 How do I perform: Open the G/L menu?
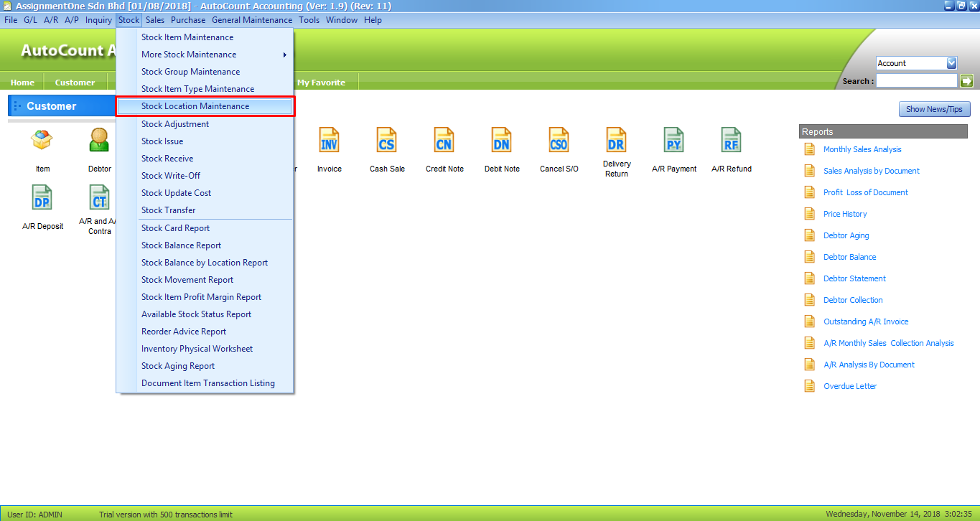(x=30, y=20)
